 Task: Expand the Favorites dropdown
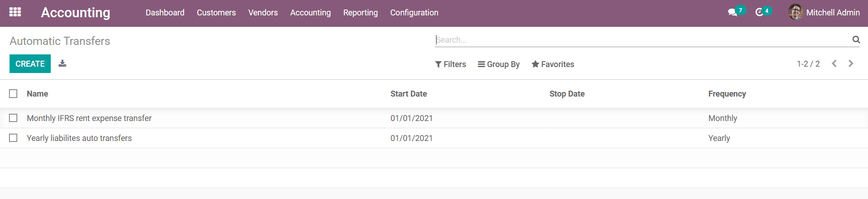tap(553, 64)
